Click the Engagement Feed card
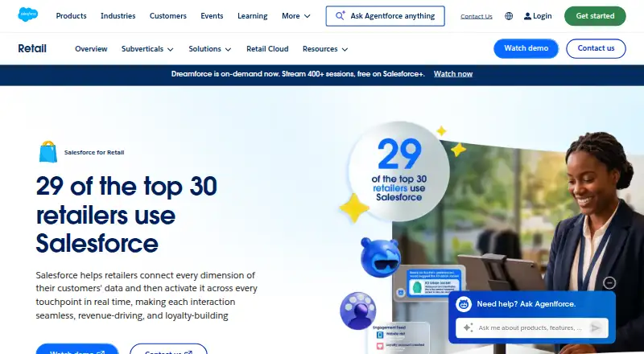Image resolution: width=644 pixels, height=354 pixels. click(x=399, y=338)
